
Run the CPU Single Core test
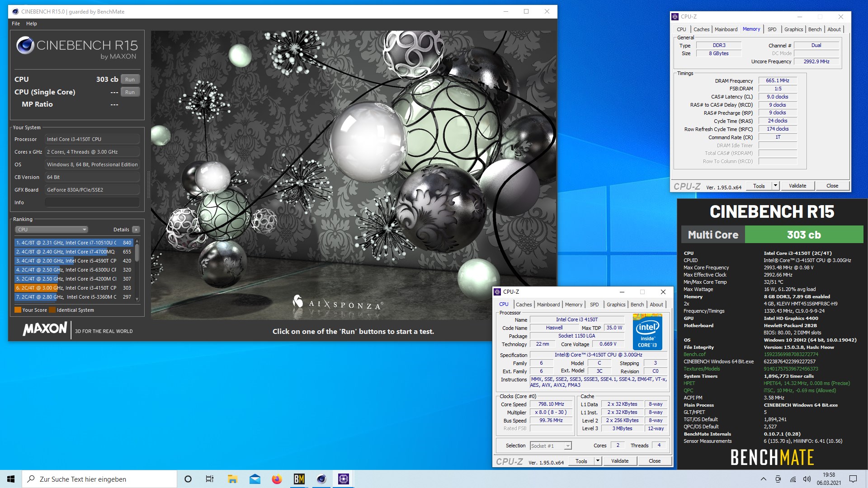130,92
